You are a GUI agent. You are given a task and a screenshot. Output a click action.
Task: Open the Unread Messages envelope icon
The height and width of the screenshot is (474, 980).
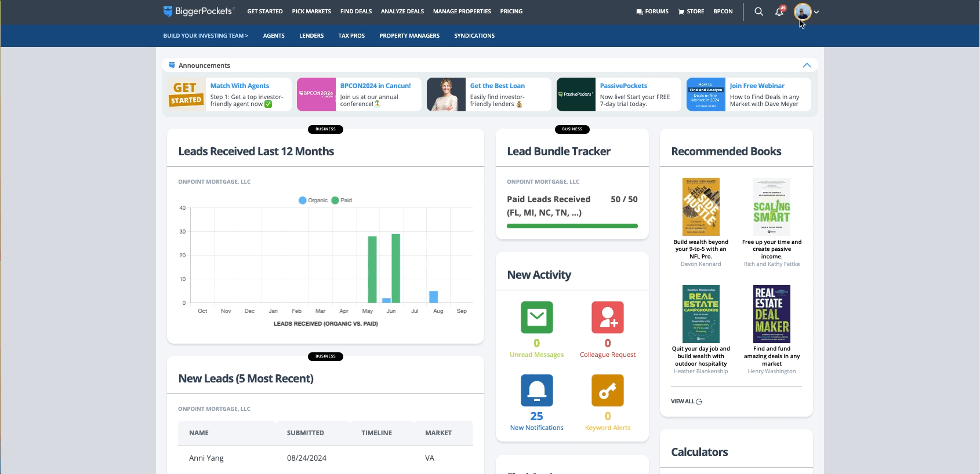(x=536, y=318)
